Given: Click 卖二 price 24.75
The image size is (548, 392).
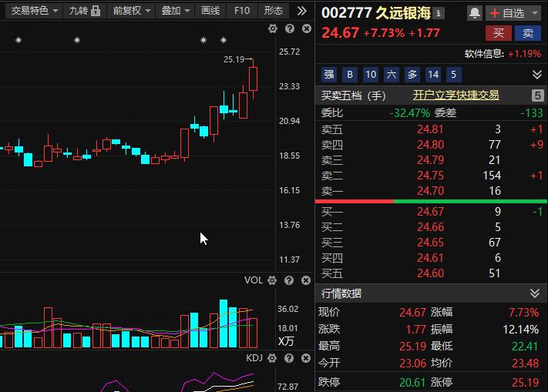Looking at the screenshot, I should coord(430,176).
